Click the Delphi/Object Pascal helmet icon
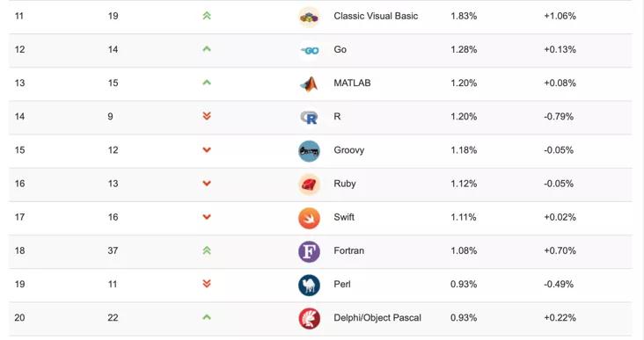This screenshot has height=340, width=644. 309,319
